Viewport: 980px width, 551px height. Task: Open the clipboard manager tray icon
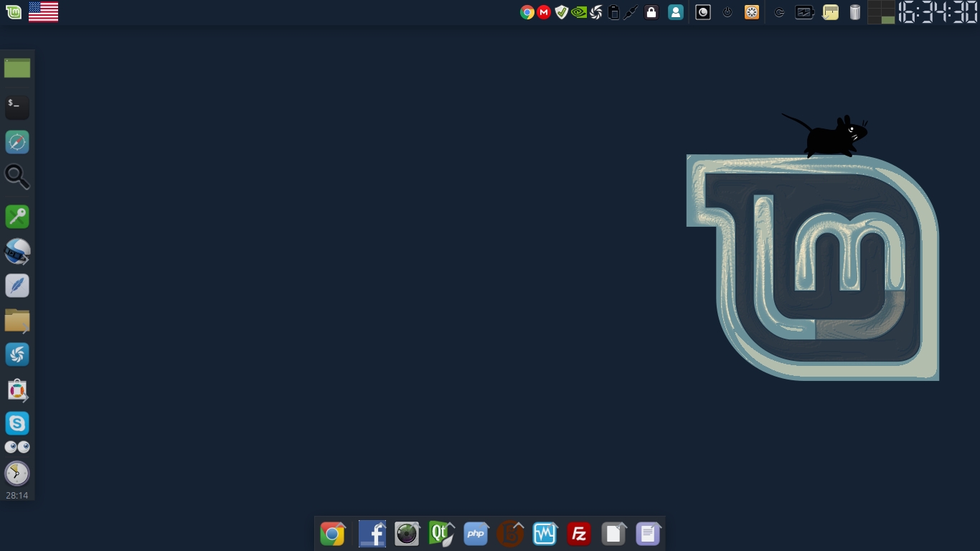coord(613,12)
